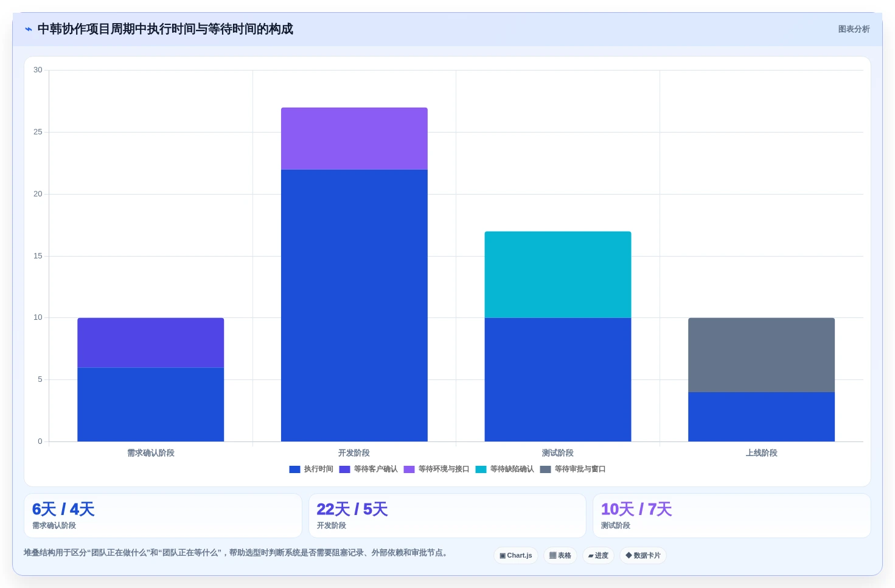Click the y-axis value 15

[x=38, y=256]
